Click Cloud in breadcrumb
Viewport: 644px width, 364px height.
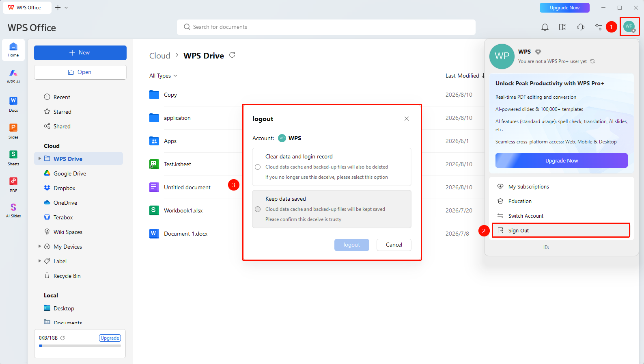point(160,56)
